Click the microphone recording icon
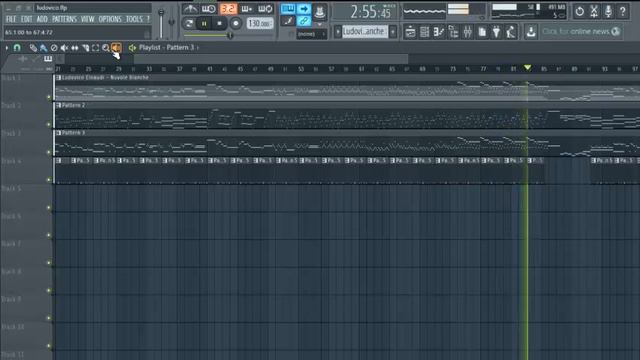Image resolution: width=640 pixels, height=360 pixels. [608, 11]
